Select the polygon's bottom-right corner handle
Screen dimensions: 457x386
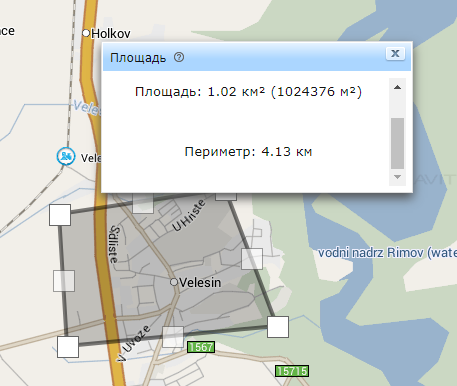[x=278, y=327]
